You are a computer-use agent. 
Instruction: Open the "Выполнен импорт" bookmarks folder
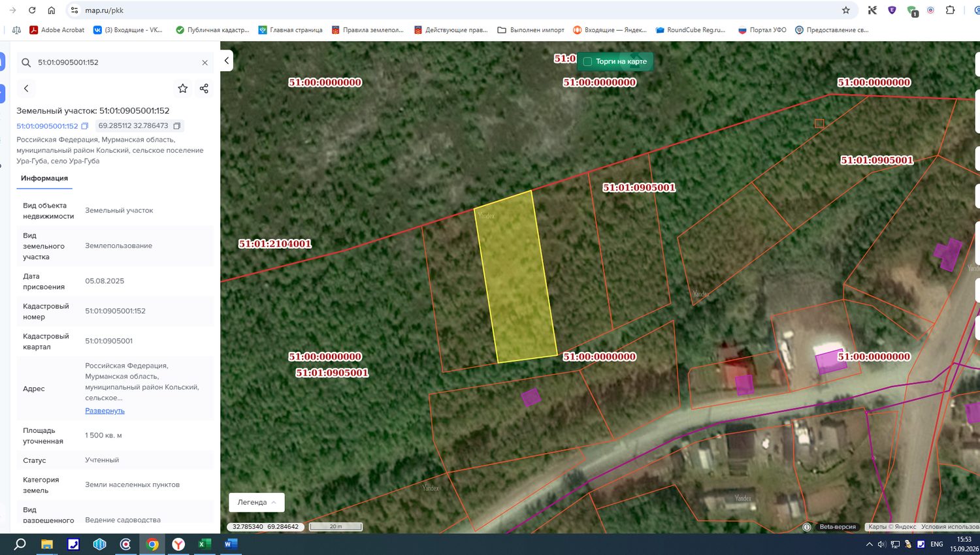(x=531, y=30)
